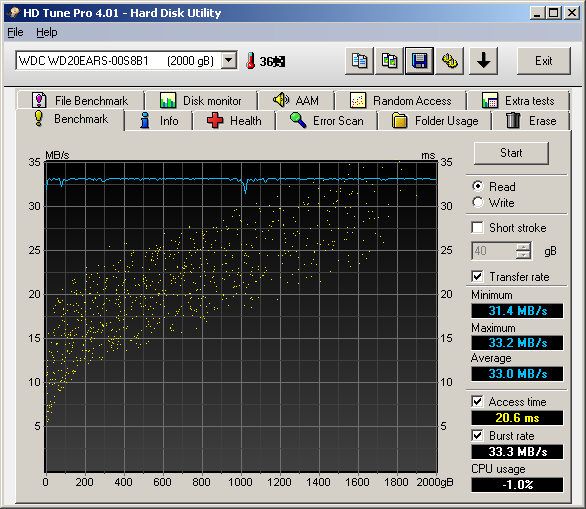Click the Benchmark lightbulb icon
The height and width of the screenshot is (509, 586).
click(38, 118)
